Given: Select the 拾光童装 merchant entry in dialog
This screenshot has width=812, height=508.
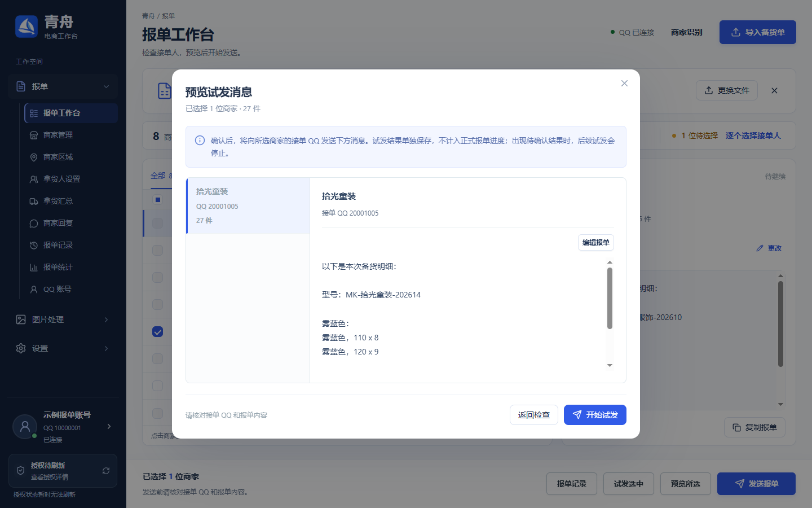Looking at the screenshot, I should [x=248, y=205].
